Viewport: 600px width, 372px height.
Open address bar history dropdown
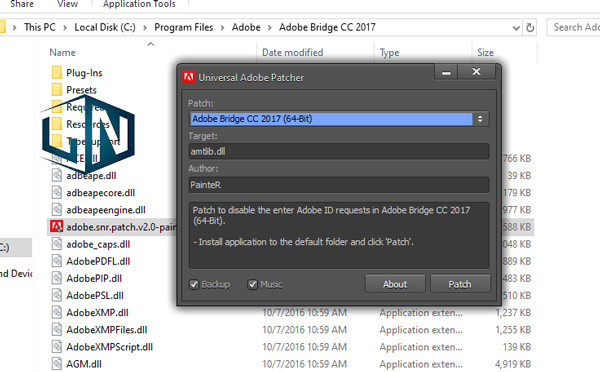tap(516, 28)
